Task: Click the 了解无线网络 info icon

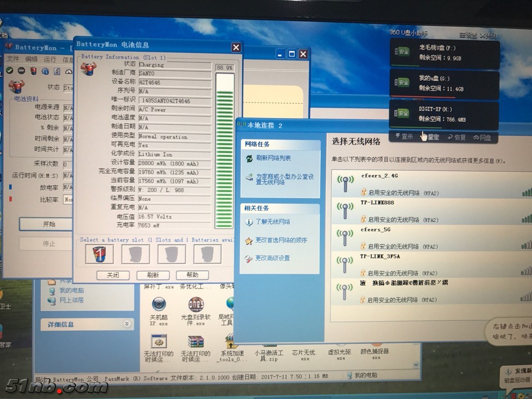Action: [249, 222]
